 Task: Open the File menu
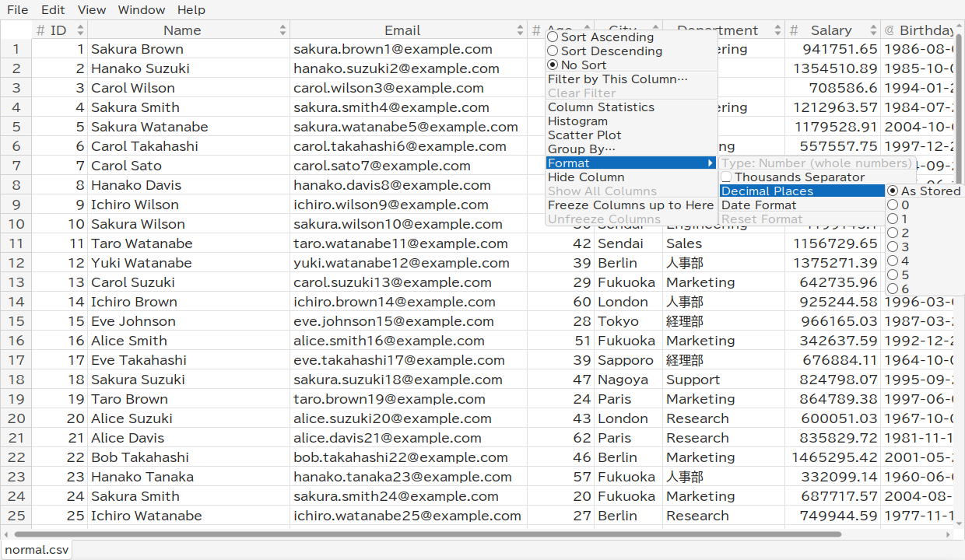coord(17,10)
